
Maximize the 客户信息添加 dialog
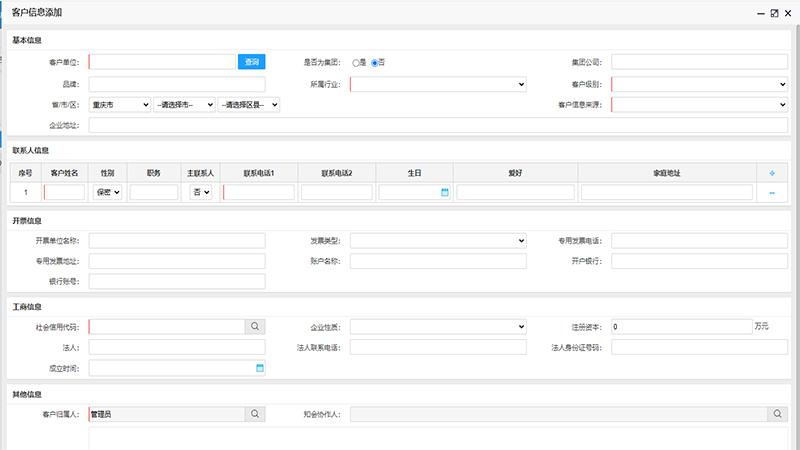pyautogui.click(x=774, y=13)
